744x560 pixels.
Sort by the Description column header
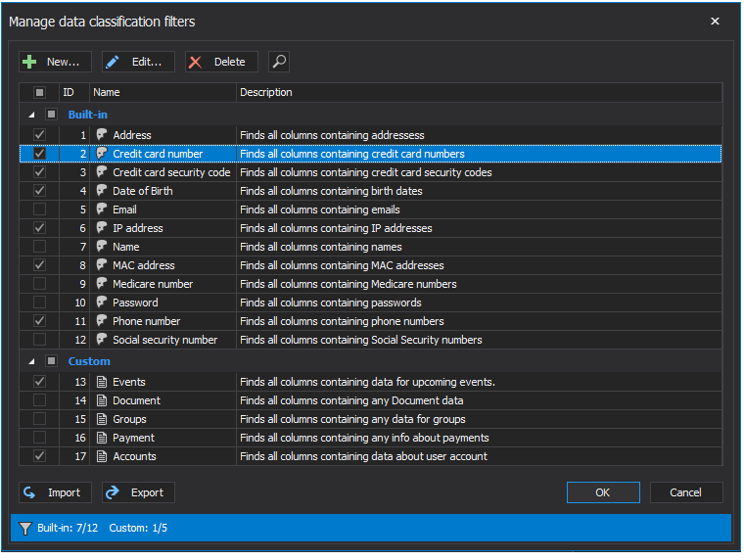480,92
